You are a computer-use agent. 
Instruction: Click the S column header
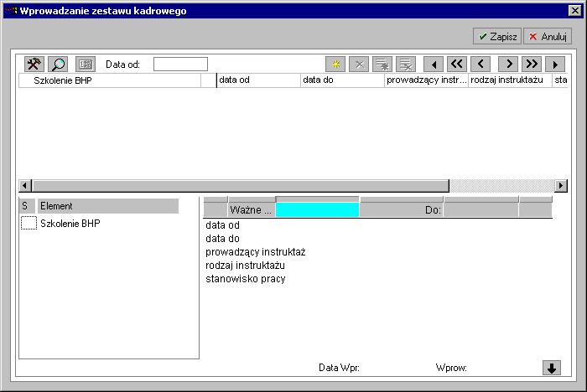[x=27, y=206]
